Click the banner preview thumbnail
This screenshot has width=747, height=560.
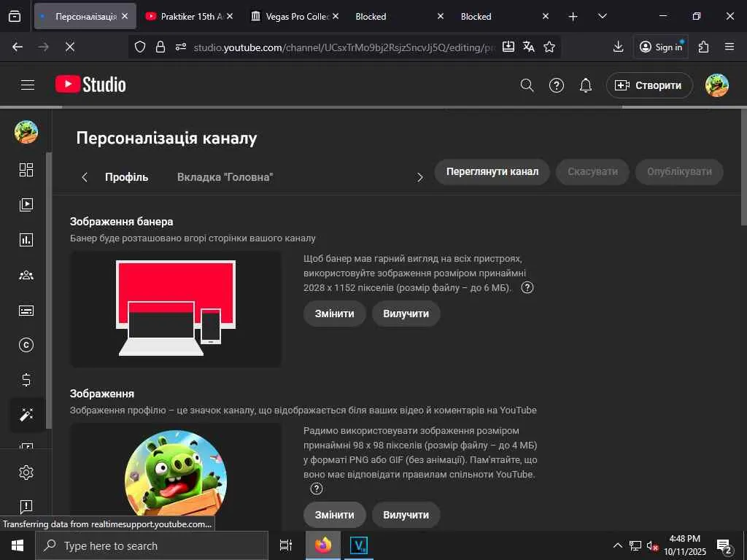(176, 309)
